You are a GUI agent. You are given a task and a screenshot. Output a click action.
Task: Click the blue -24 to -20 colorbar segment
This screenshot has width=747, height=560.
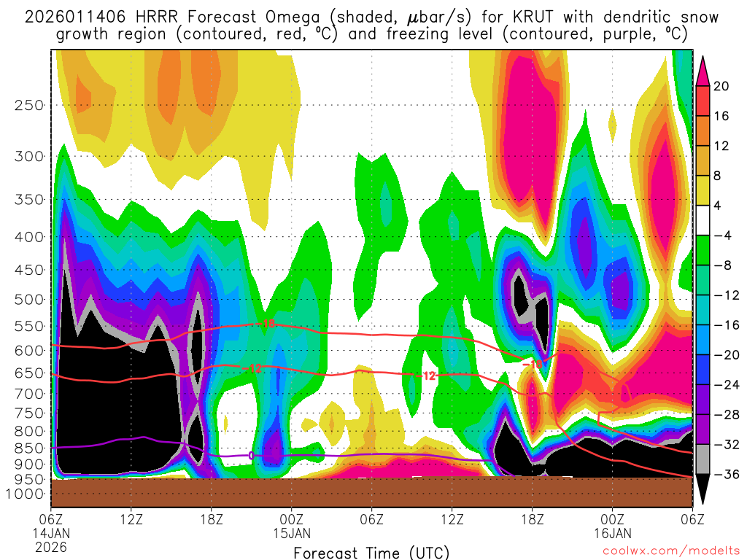coord(703,370)
